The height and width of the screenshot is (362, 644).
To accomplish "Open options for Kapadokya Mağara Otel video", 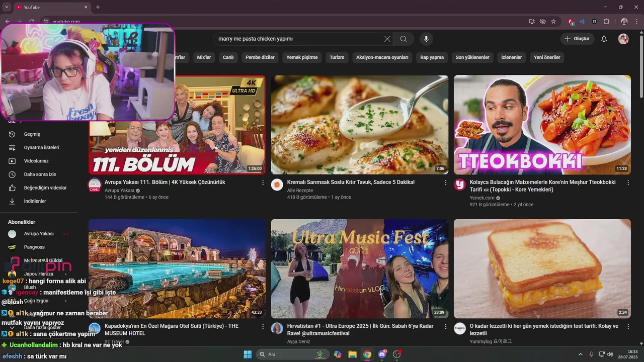I will [x=263, y=326].
